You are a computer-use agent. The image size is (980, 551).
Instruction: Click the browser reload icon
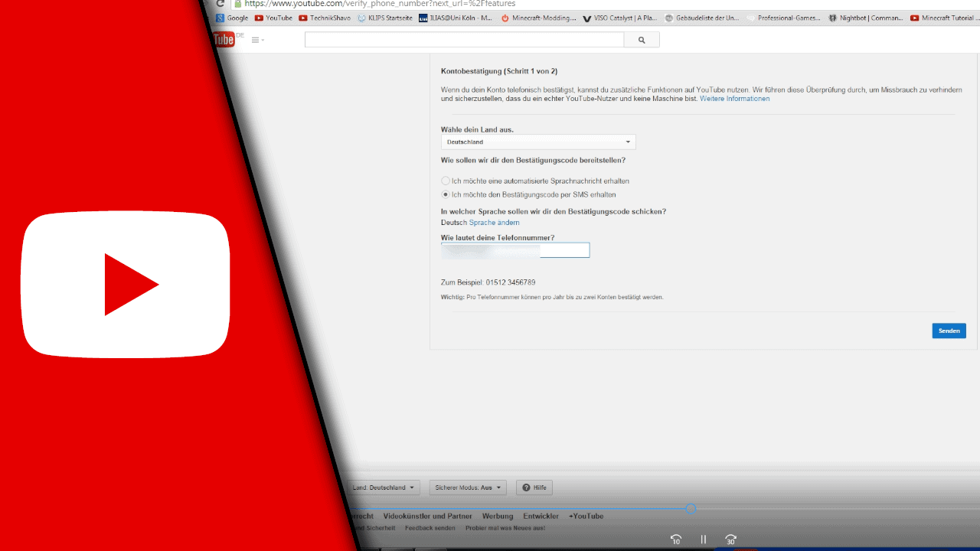[220, 4]
